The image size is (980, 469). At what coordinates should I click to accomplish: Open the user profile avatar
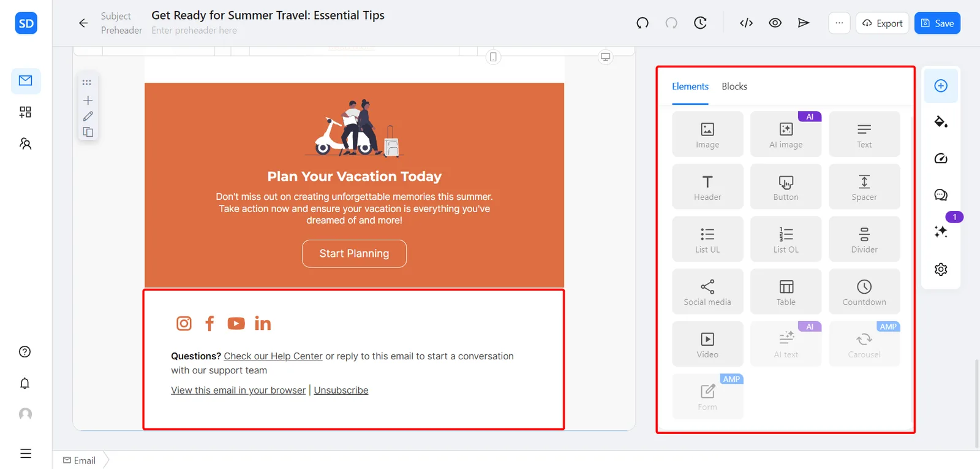[x=25, y=414]
